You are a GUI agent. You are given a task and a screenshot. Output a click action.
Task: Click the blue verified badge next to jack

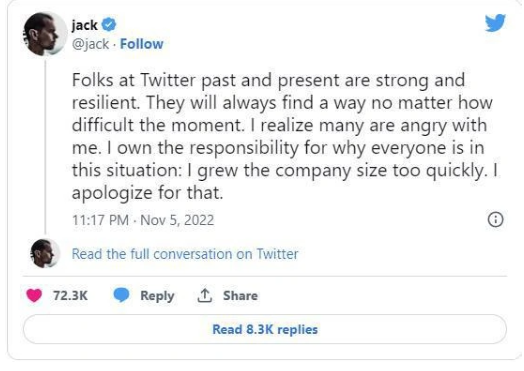point(109,25)
